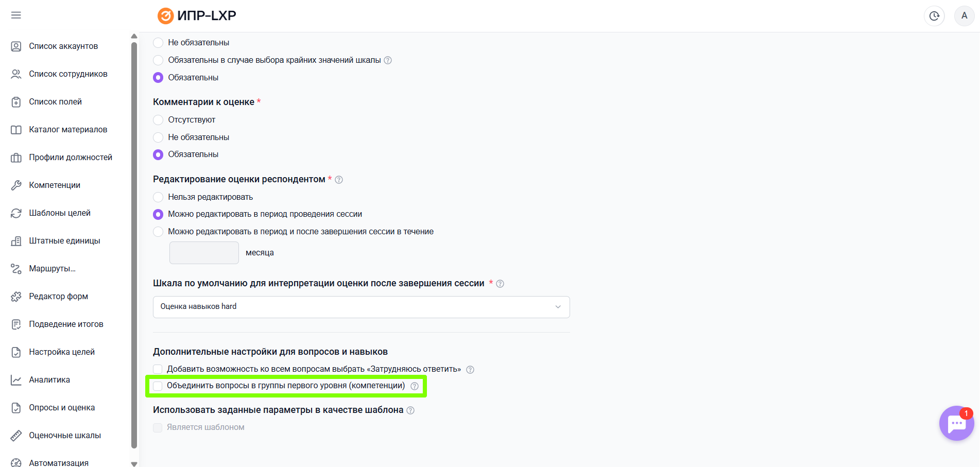The image size is (980, 467).
Task: Open Каталог материалов in sidebar
Action: [68, 130]
